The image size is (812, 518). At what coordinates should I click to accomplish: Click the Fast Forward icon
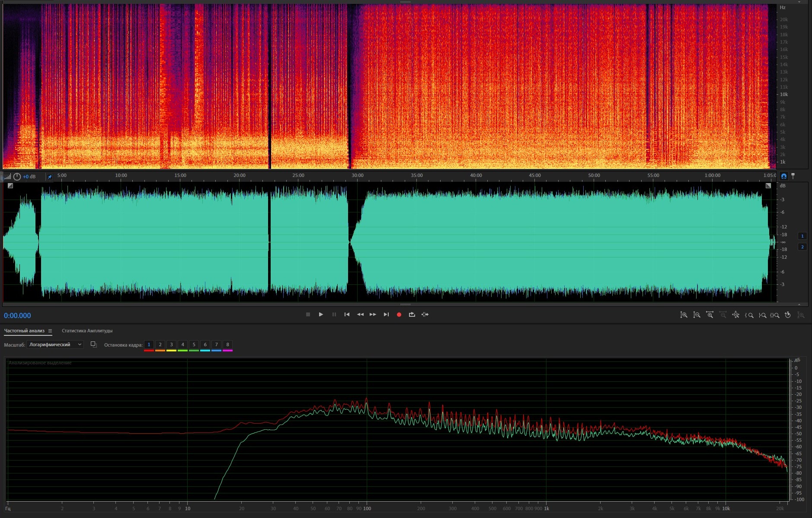(373, 315)
